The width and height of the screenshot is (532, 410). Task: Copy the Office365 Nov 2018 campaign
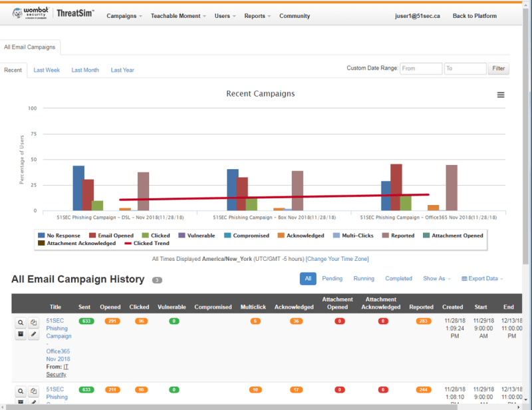click(33, 322)
